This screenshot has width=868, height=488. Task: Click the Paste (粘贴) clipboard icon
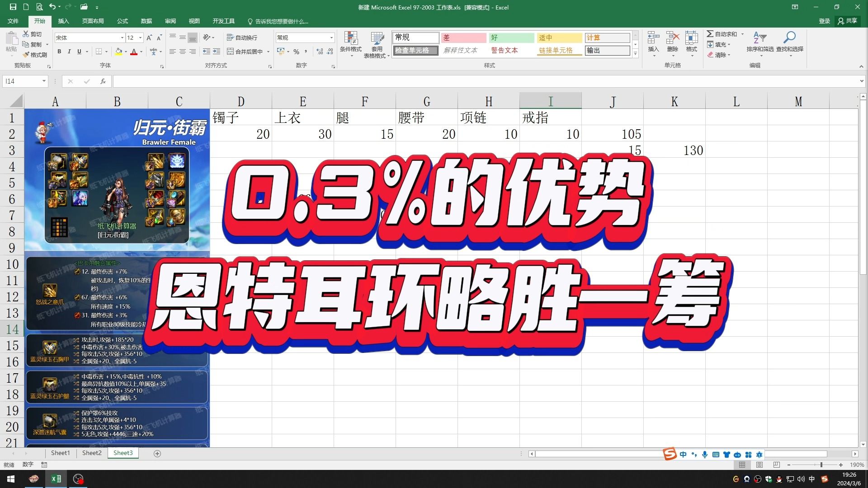(x=11, y=38)
